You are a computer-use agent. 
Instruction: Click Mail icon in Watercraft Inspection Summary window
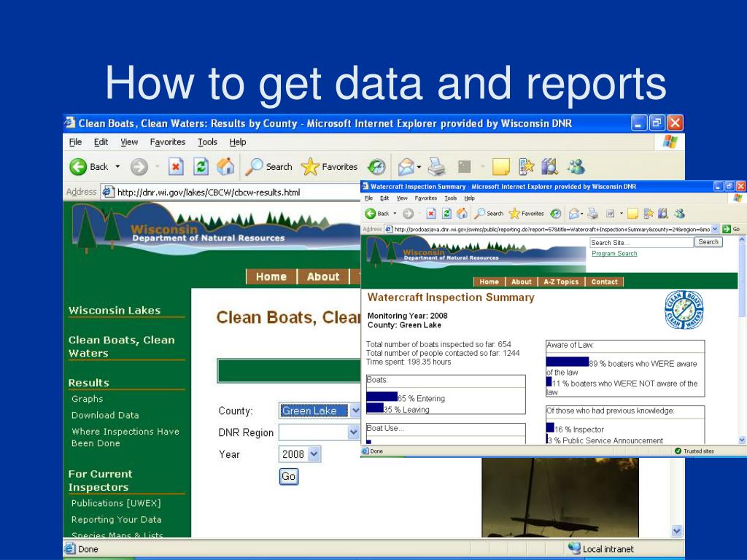(574, 214)
